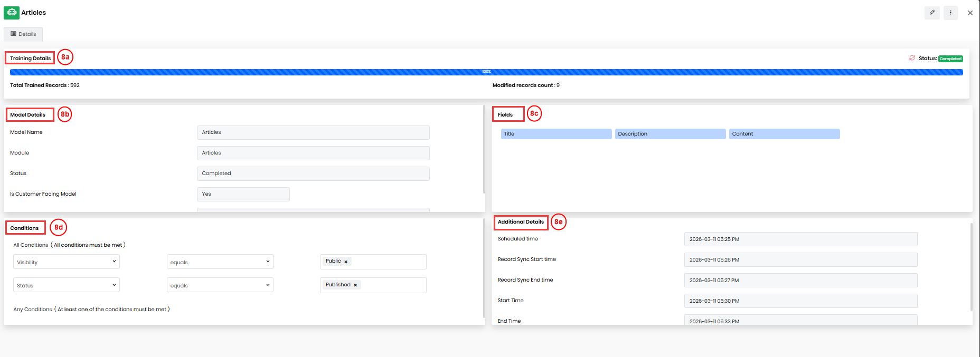The image size is (980, 357).
Task: Close the Articles panel with X
Action: tap(970, 13)
